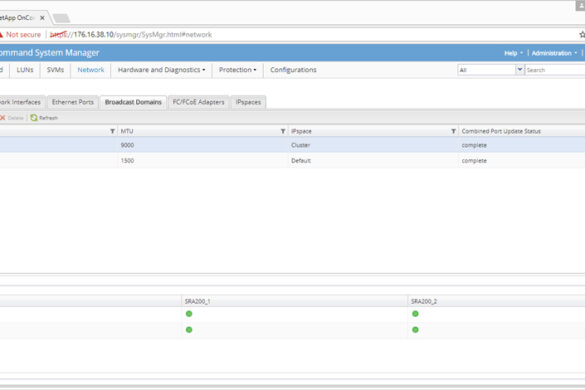Open the FC/FCoE Adapters subtab

[x=198, y=102]
